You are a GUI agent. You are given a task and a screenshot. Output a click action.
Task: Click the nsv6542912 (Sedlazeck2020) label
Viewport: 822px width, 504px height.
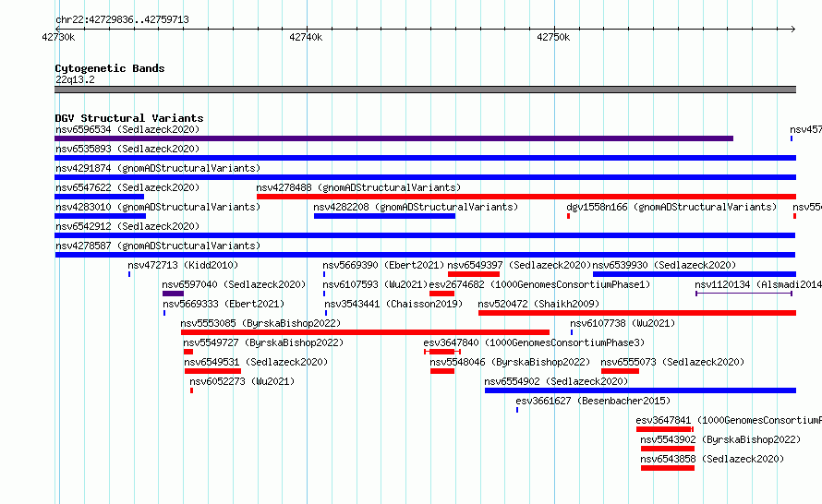coord(127,226)
